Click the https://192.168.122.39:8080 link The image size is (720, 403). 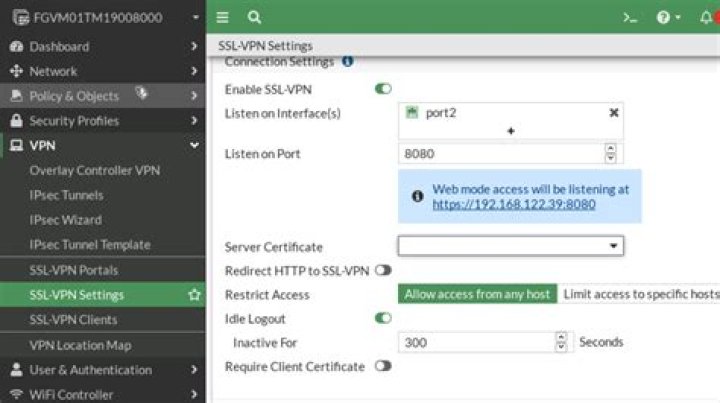514,204
